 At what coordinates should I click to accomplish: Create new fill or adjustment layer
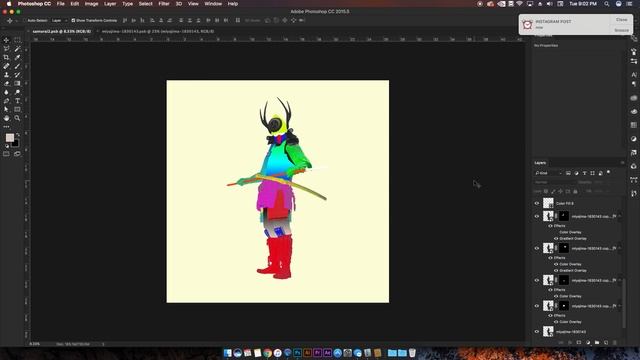pyautogui.click(x=588, y=342)
